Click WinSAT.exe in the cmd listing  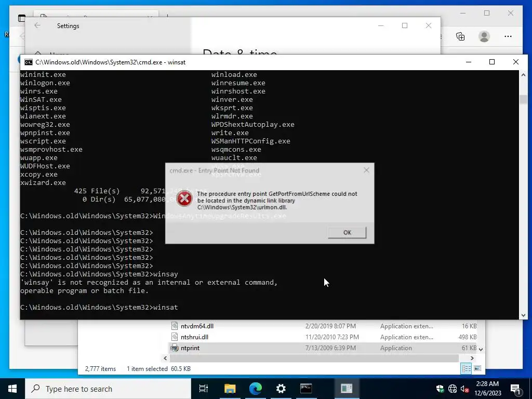tap(41, 100)
